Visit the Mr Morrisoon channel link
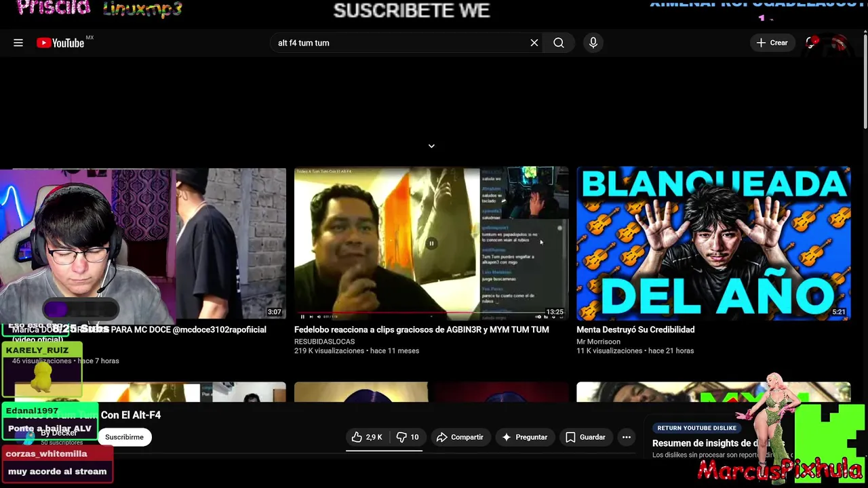This screenshot has width=868, height=488. tap(598, 342)
